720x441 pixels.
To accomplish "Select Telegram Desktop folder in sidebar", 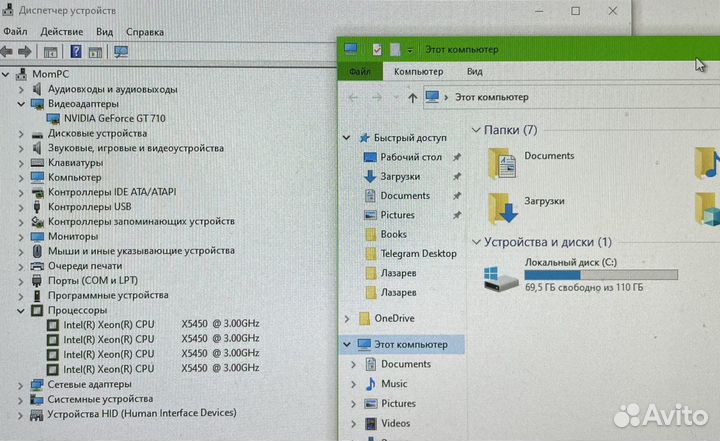I will point(418,253).
